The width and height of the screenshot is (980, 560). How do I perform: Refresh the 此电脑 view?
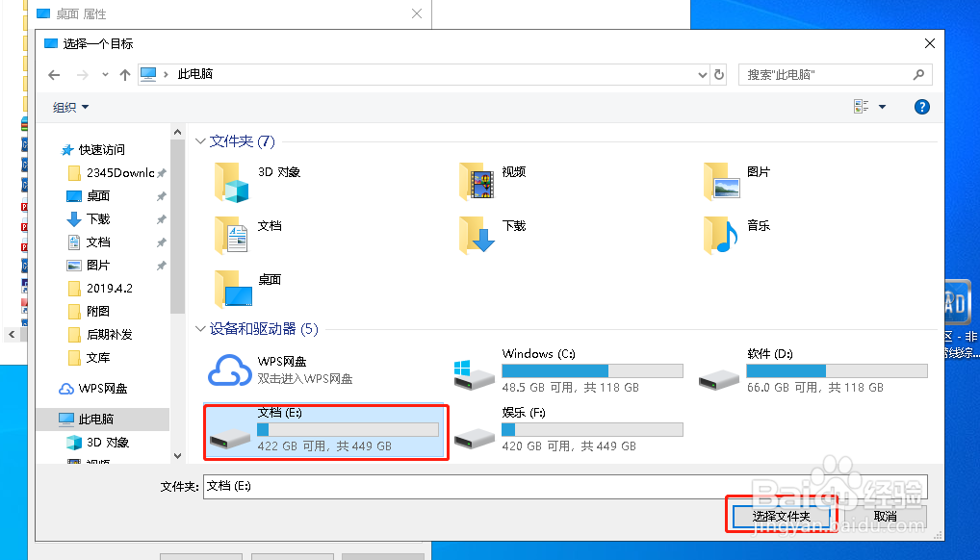719,75
